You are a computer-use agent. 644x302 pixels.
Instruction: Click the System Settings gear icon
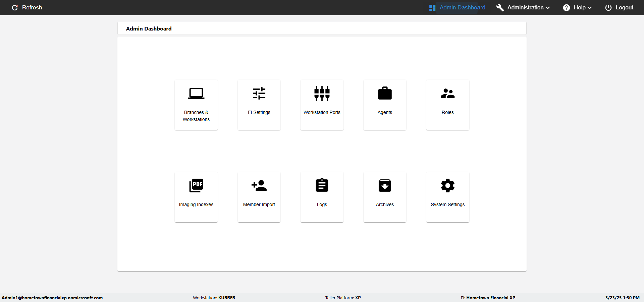pos(448,185)
